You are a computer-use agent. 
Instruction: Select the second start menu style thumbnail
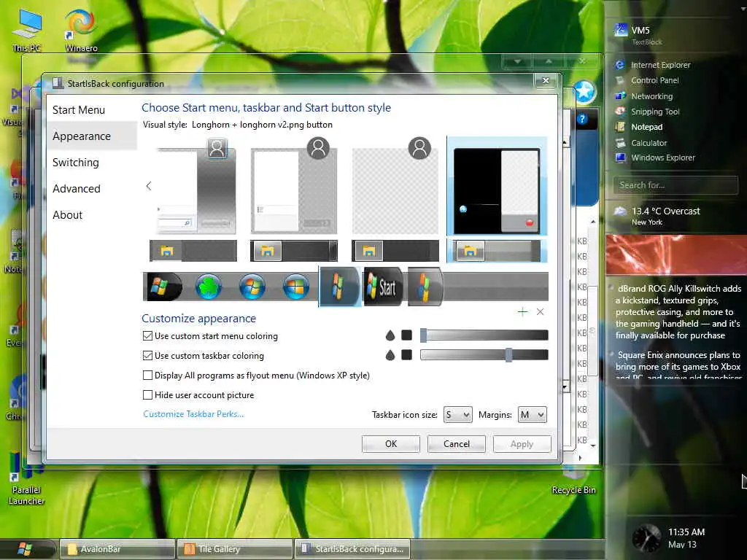[294, 186]
